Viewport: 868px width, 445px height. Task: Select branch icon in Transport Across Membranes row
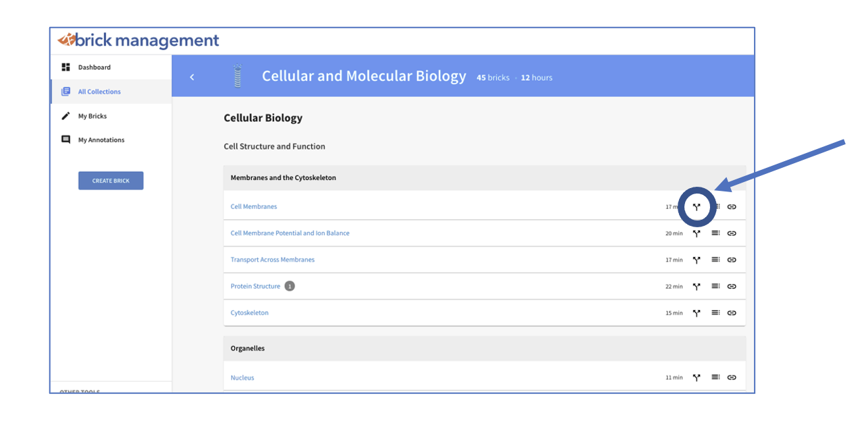tap(697, 260)
